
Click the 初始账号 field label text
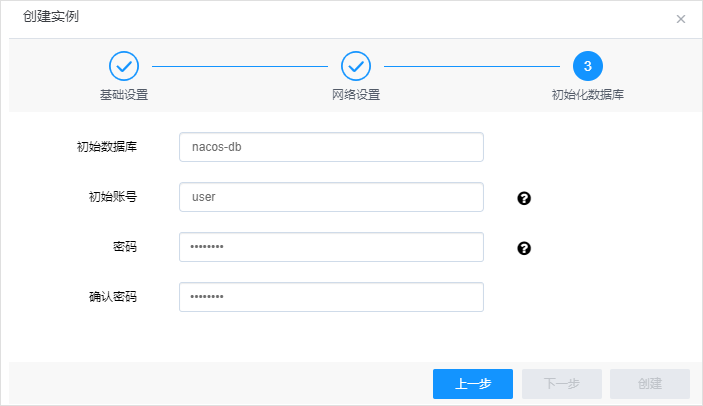[x=113, y=197]
